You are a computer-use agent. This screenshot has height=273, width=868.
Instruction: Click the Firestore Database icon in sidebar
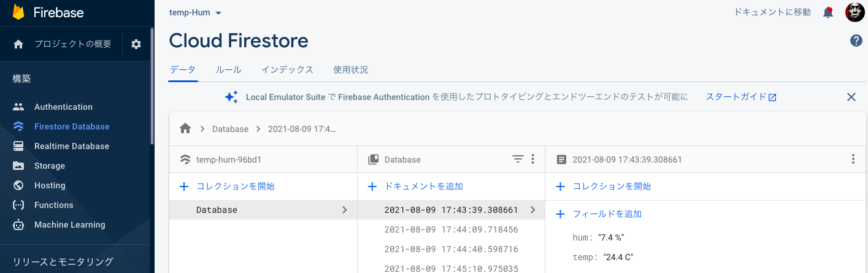click(x=18, y=126)
